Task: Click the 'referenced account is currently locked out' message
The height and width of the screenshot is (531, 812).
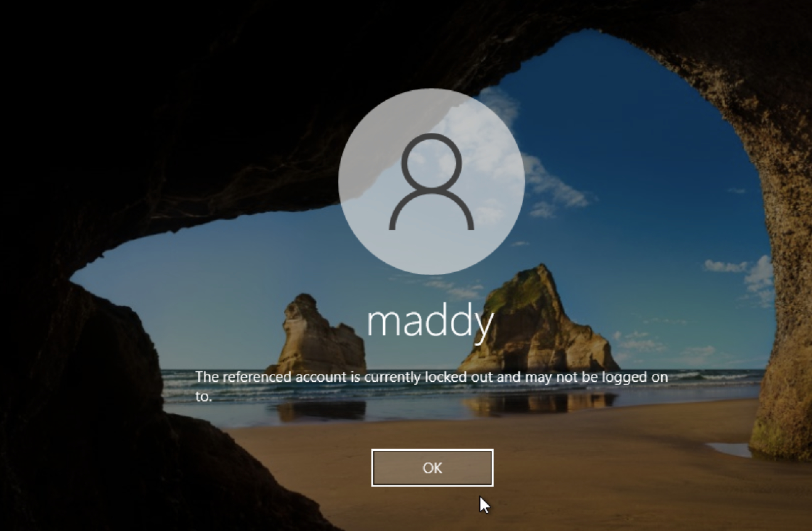Action: click(432, 386)
